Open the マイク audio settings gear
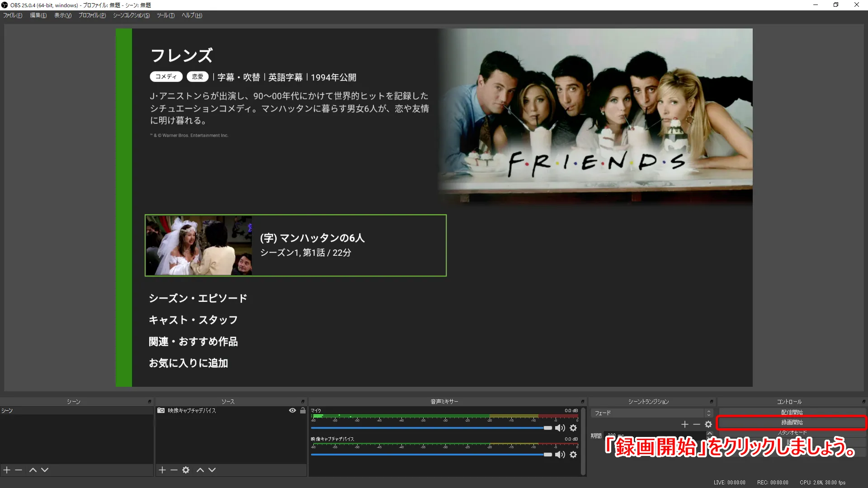Screen dimensions: 868x488 click(573, 428)
